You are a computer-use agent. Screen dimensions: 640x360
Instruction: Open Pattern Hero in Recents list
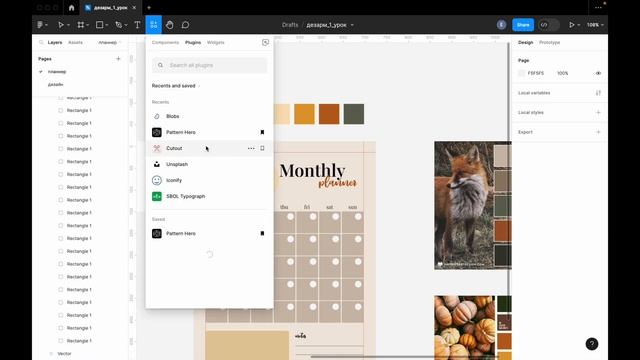(x=209, y=132)
